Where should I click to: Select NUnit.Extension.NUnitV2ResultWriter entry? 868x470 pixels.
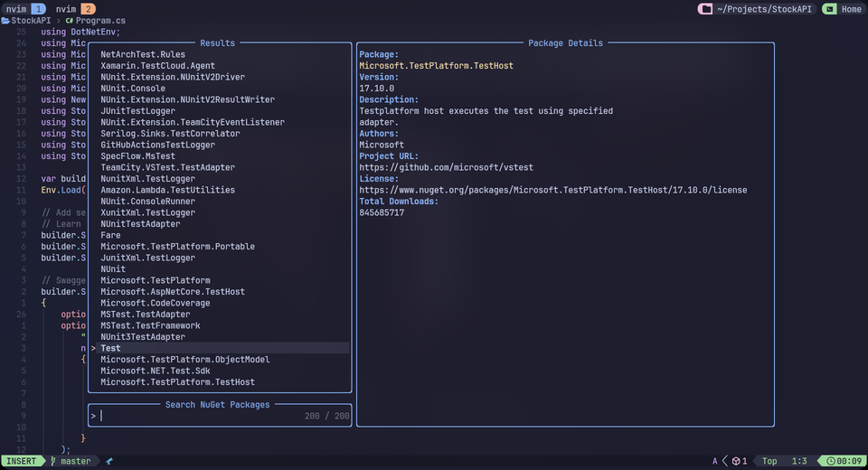188,99
